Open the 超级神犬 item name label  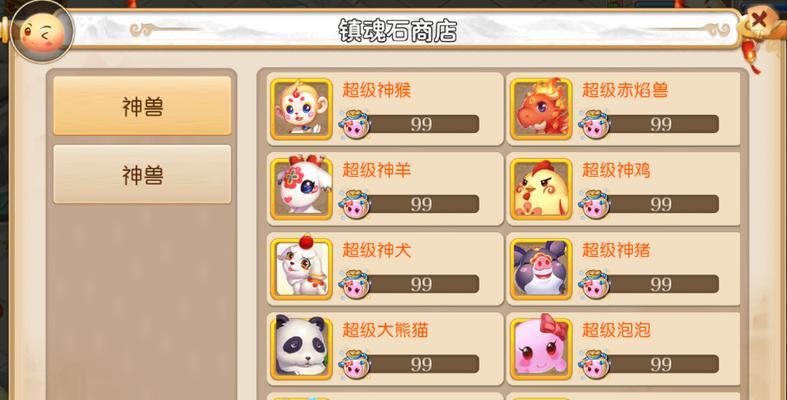376,250
